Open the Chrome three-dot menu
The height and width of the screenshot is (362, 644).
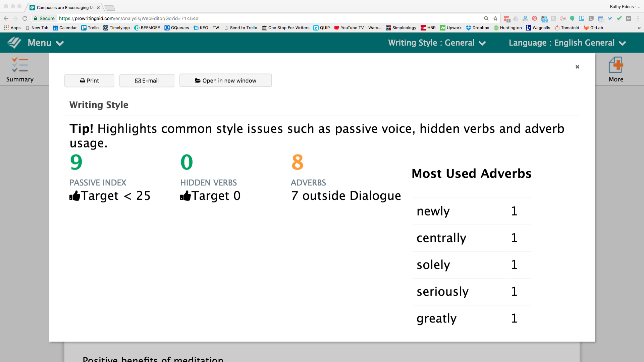point(638,18)
